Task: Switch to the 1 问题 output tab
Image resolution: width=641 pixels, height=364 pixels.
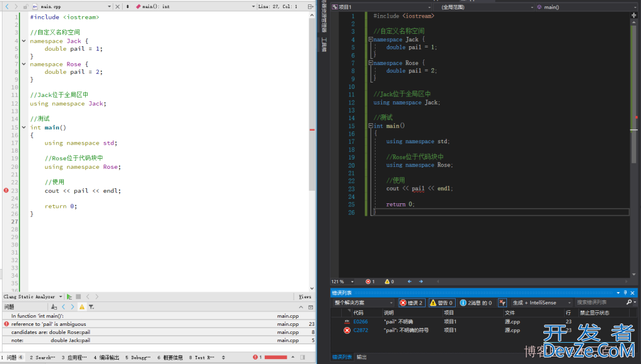Action: point(12,358)
